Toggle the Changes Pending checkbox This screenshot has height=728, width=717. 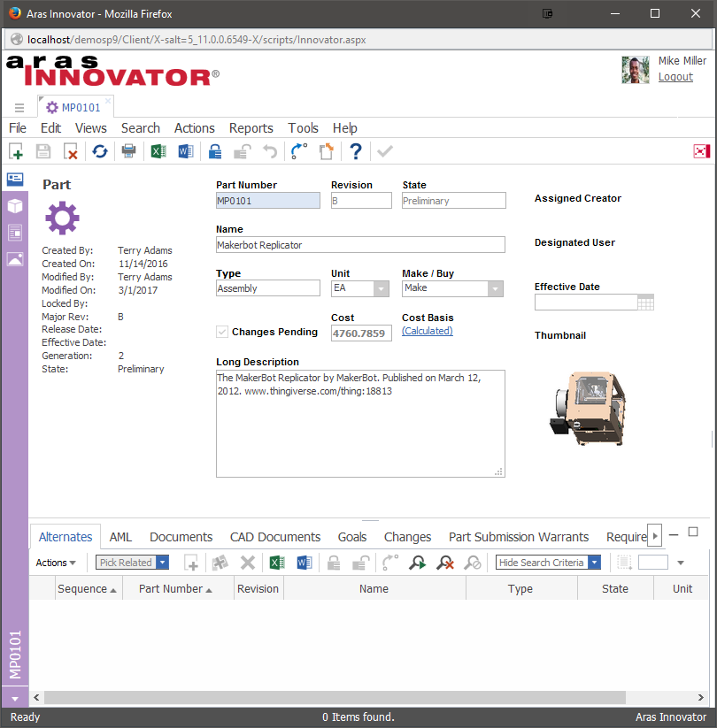tap(222, 332)
